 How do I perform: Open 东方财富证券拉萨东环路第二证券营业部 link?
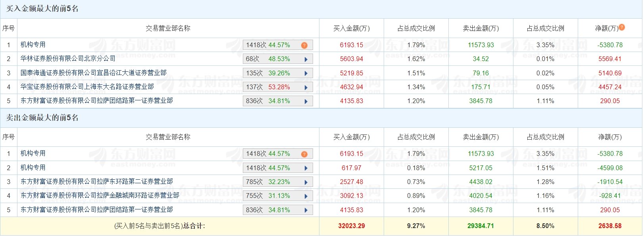[97, 181]
